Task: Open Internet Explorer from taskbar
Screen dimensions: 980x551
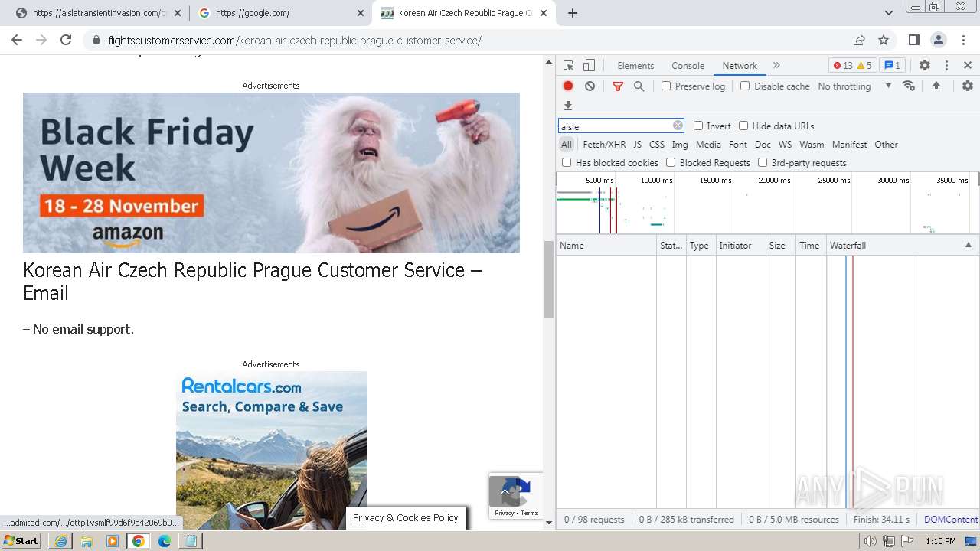Action: pos(60,541)
